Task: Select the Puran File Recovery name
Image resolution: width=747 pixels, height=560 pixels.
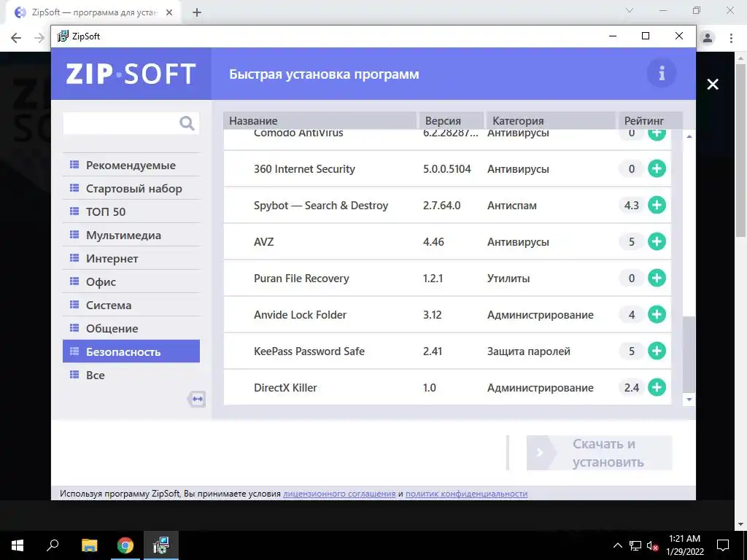Action: (301, 279)
